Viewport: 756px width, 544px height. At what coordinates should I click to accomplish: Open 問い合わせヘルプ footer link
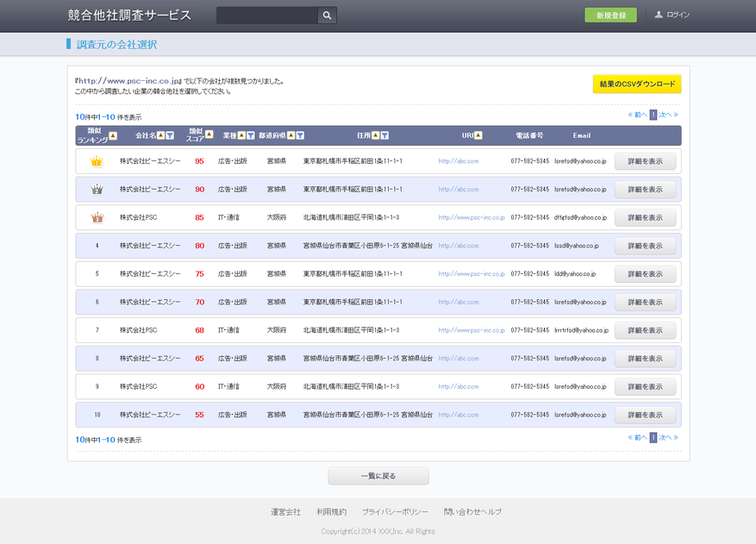click(472, 512)
